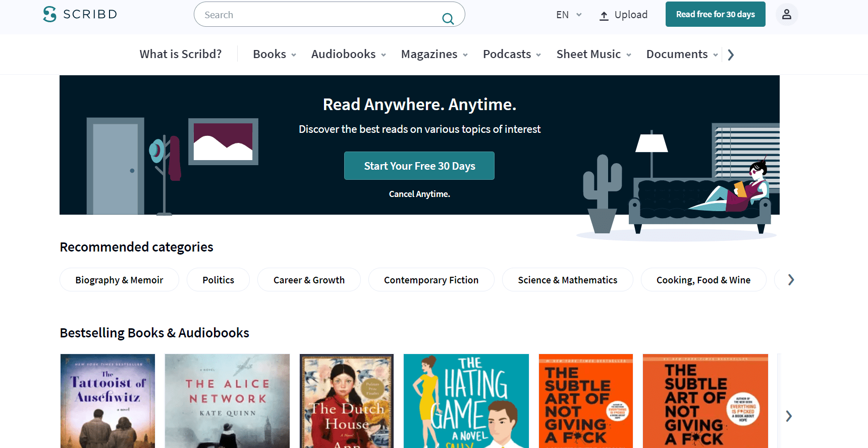Expand the Podcasts menu
Image resolution: width=868 pixels, height=448 pixels.
click(512, 54)
